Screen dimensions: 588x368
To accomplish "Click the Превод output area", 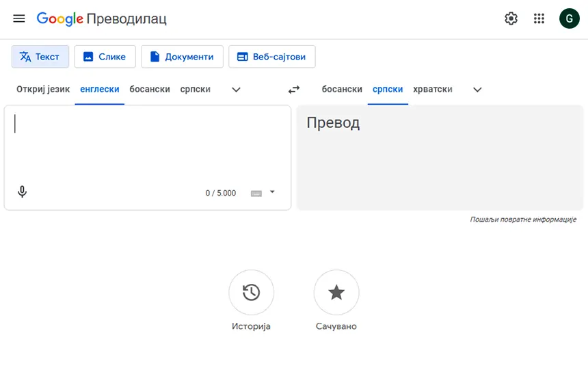I will tap(440, 157).
